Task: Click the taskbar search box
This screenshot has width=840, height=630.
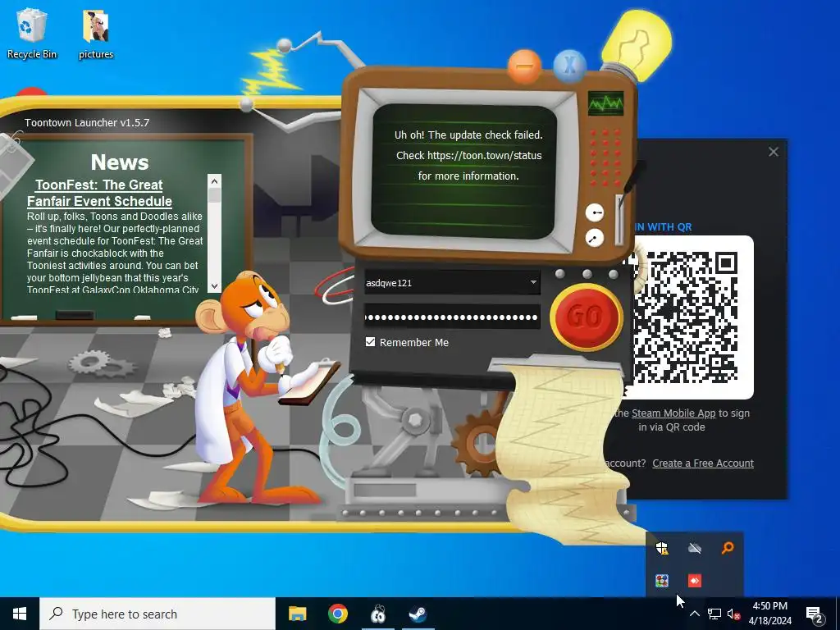Action: coord(157,614)
